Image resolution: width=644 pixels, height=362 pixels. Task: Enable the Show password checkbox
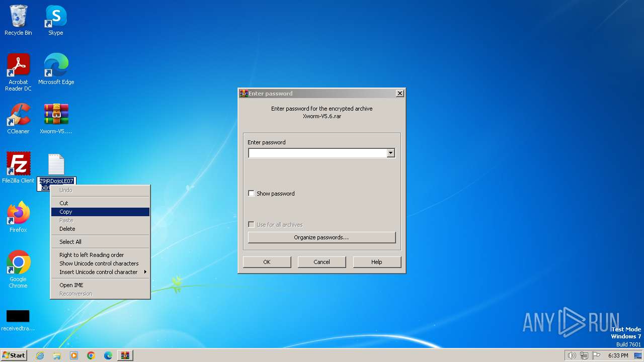pos(252,194)
